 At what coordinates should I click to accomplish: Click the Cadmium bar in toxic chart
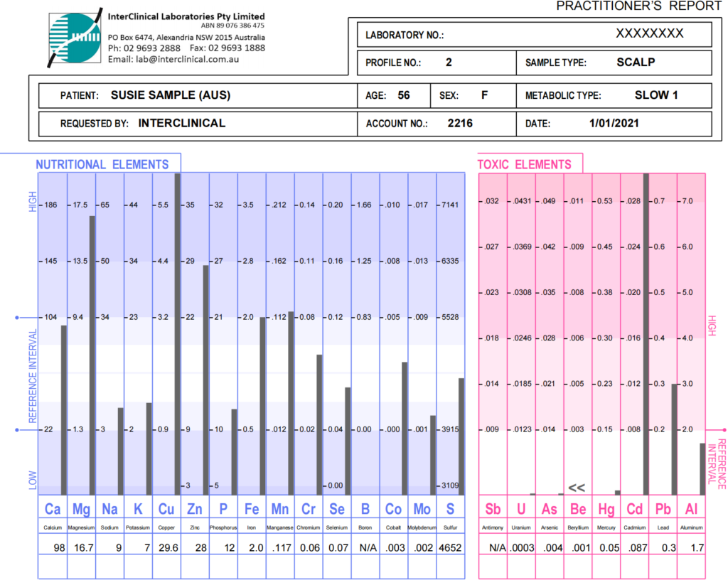click(x=646, y=334)
